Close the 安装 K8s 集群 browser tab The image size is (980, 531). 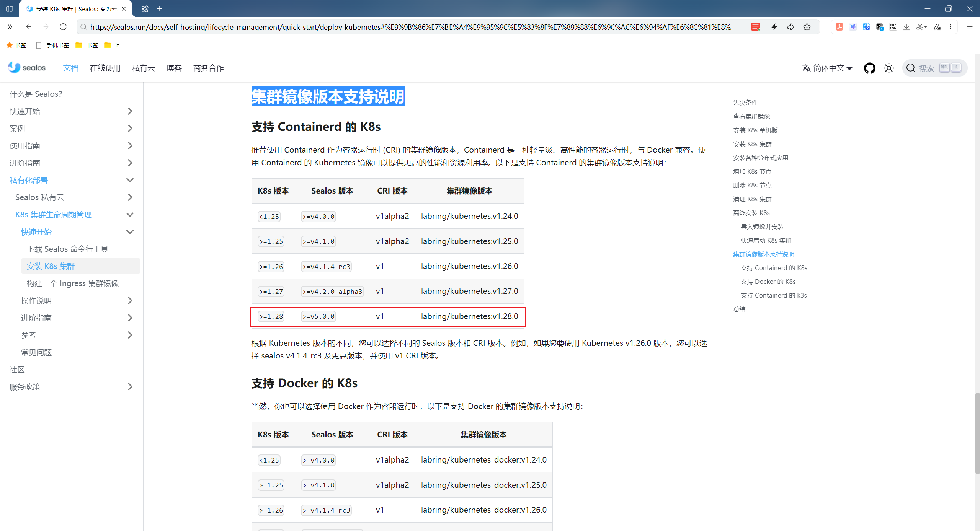pos(124,9)
